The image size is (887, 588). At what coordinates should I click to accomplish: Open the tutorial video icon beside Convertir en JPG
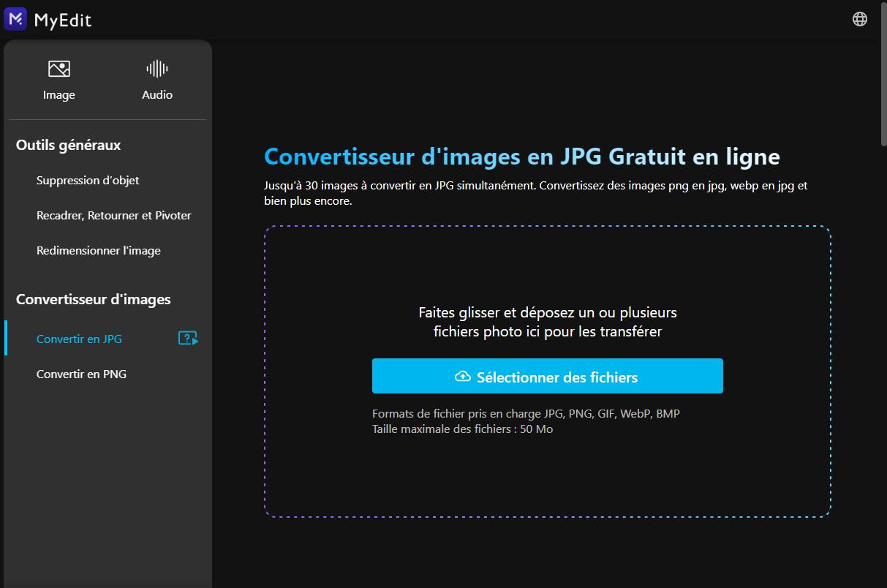[x=188, y=339]
